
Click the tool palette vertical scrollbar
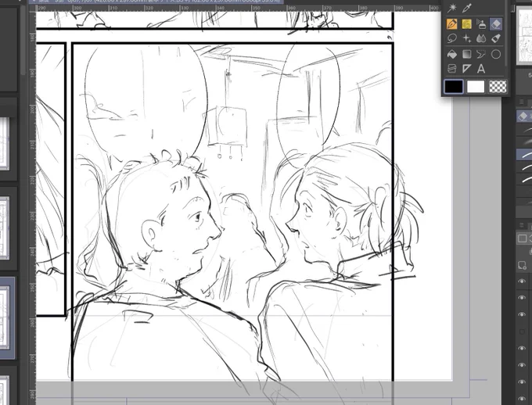click(x=507, y=34)
